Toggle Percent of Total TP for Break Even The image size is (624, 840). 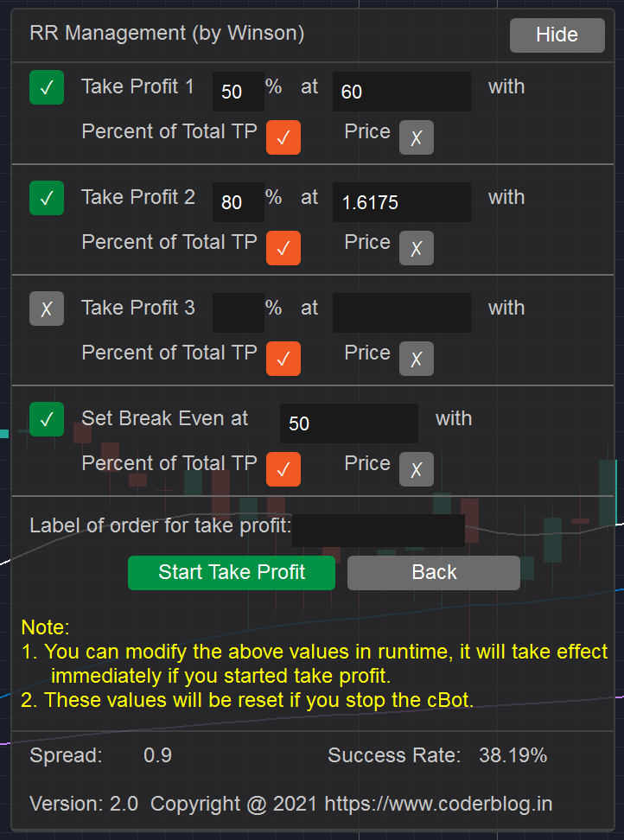pyautogui.click(x=283, y=469)
